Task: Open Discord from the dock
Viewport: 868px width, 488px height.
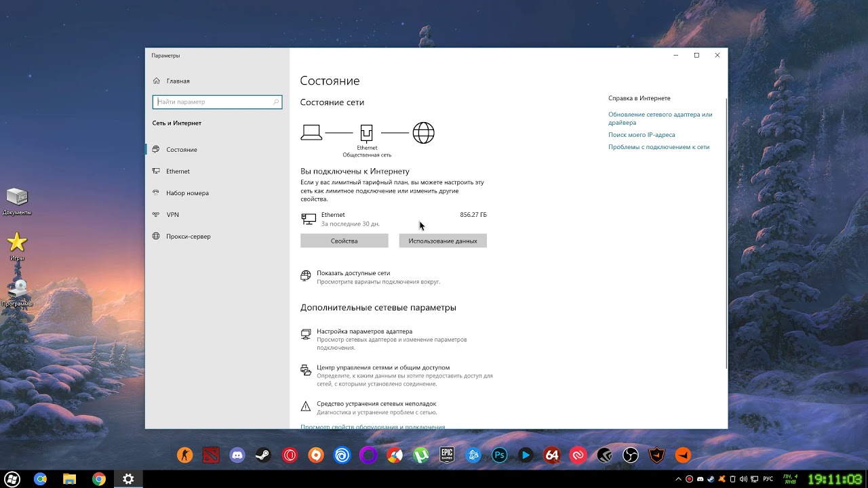Action: [237, 455]
